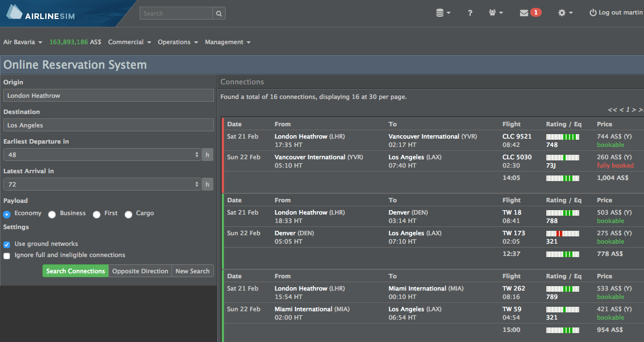Click the help question mark icon
This screenshot has width=644, height=342.
pos(470,12)
